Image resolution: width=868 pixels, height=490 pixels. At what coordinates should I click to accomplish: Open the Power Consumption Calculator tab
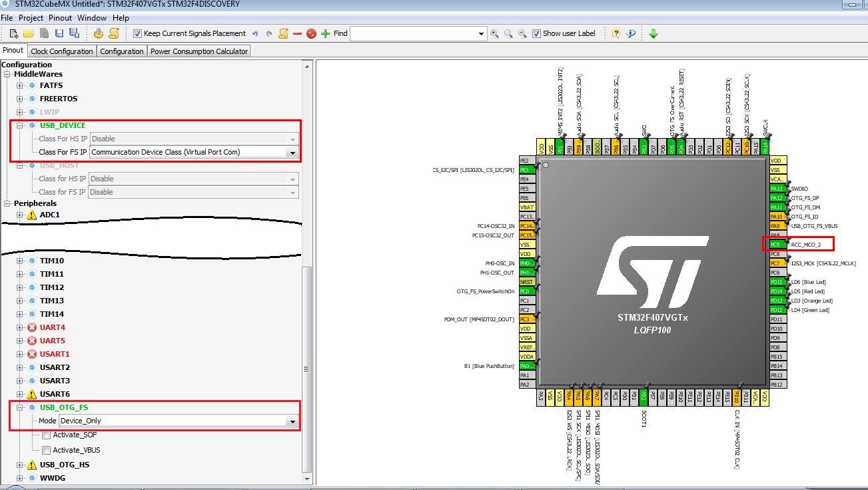coord(199,51)
